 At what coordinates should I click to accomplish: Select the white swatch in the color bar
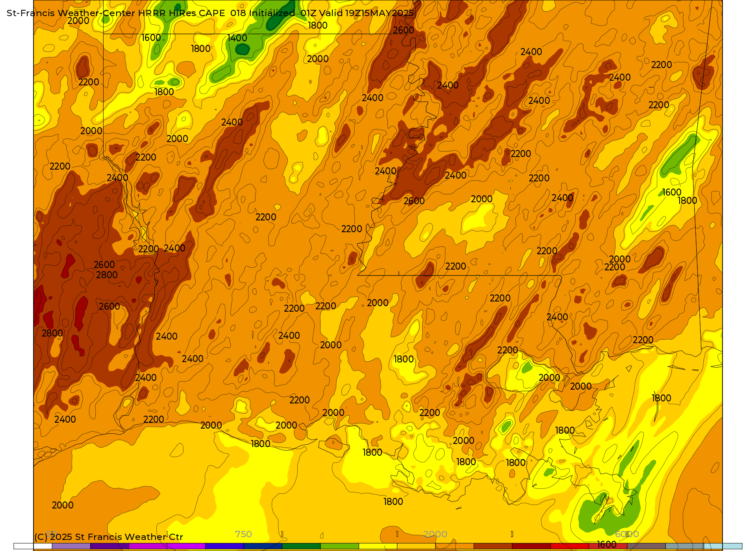33,546
